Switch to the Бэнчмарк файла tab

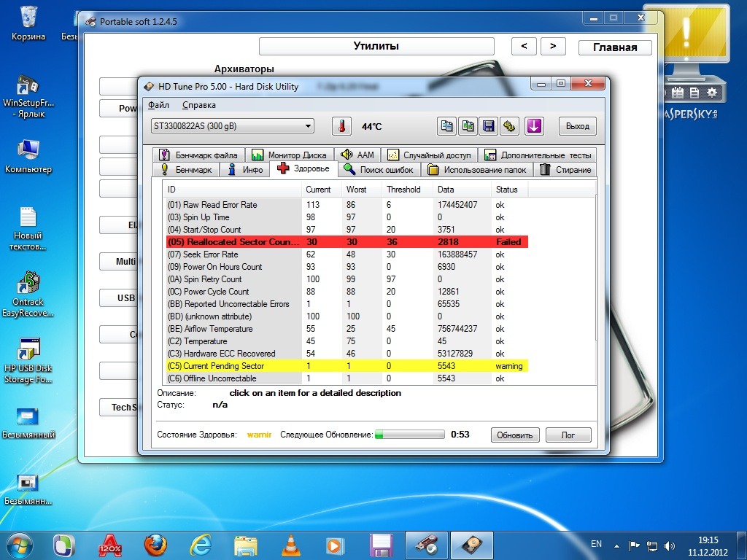pyautogui.click(x=198, y=155)
